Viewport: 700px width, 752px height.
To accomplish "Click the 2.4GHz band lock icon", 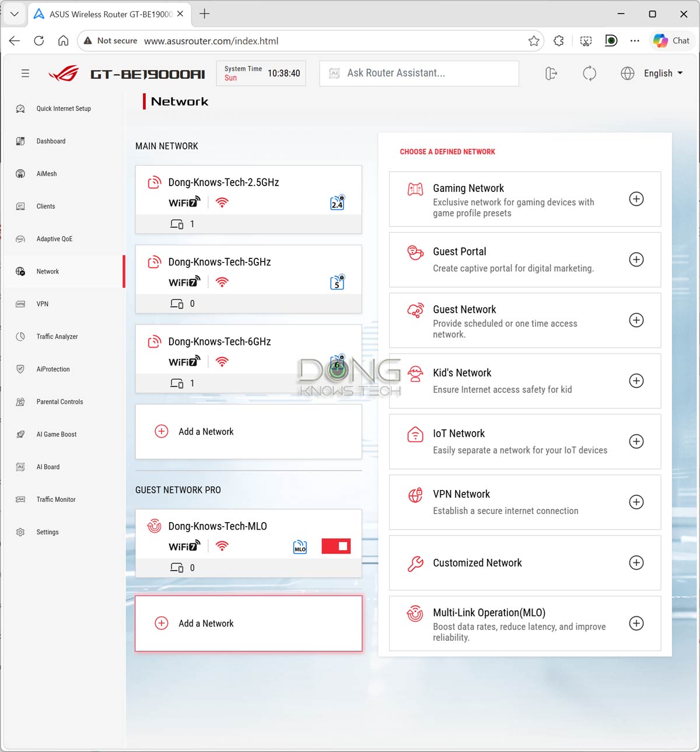I will 337,202.
